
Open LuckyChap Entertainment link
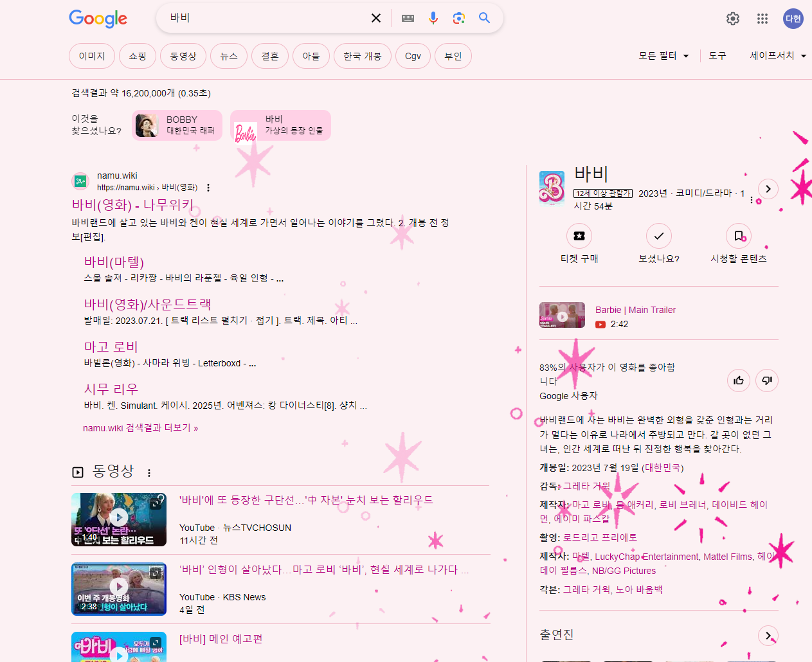pyautogui.click(x=646, y=557)
